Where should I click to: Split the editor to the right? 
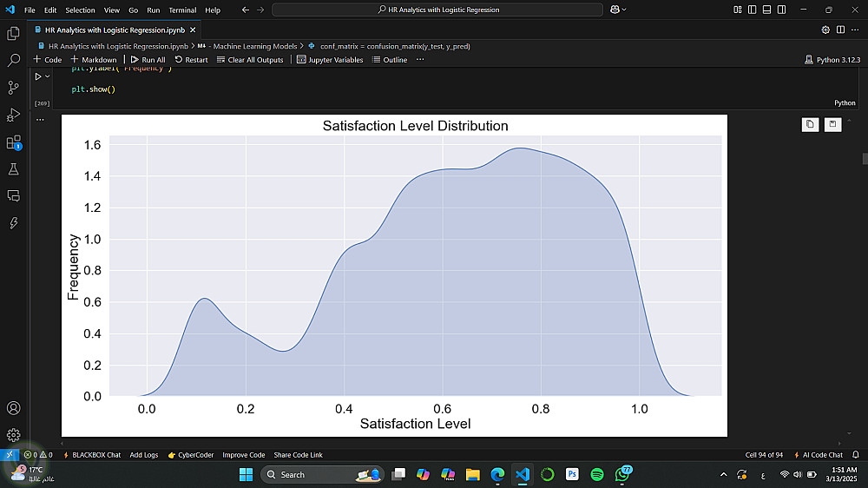pyautogui.click(x=840, y=30)
